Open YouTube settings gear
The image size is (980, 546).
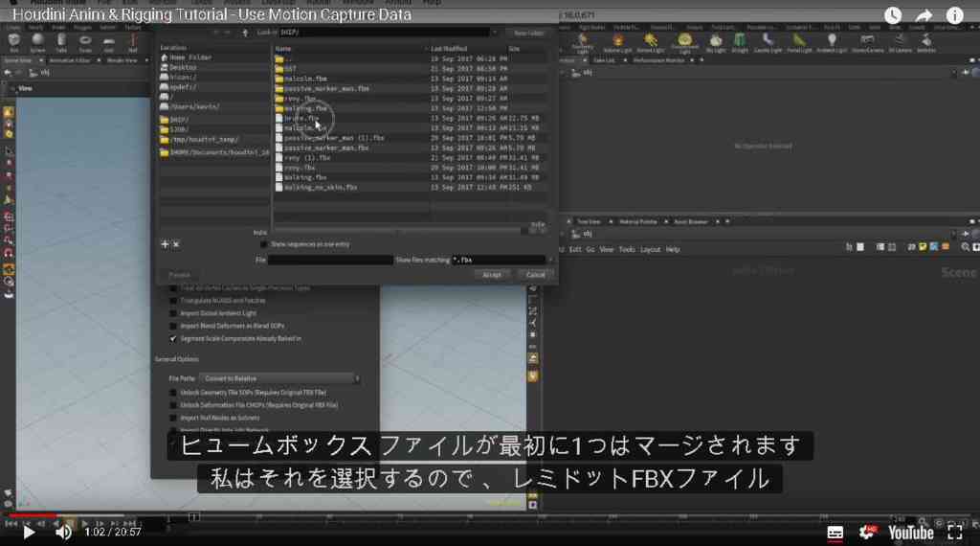(x=867, y=533)
